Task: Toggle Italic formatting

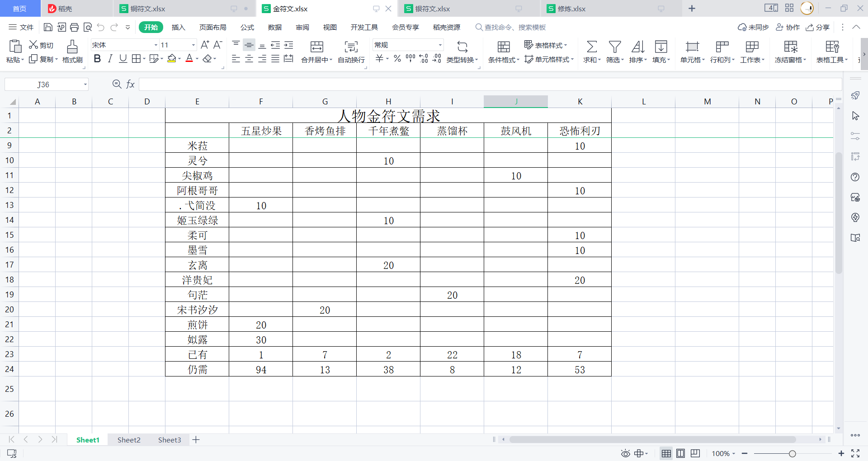Action: pyautogui.click(x=110, y=59)
